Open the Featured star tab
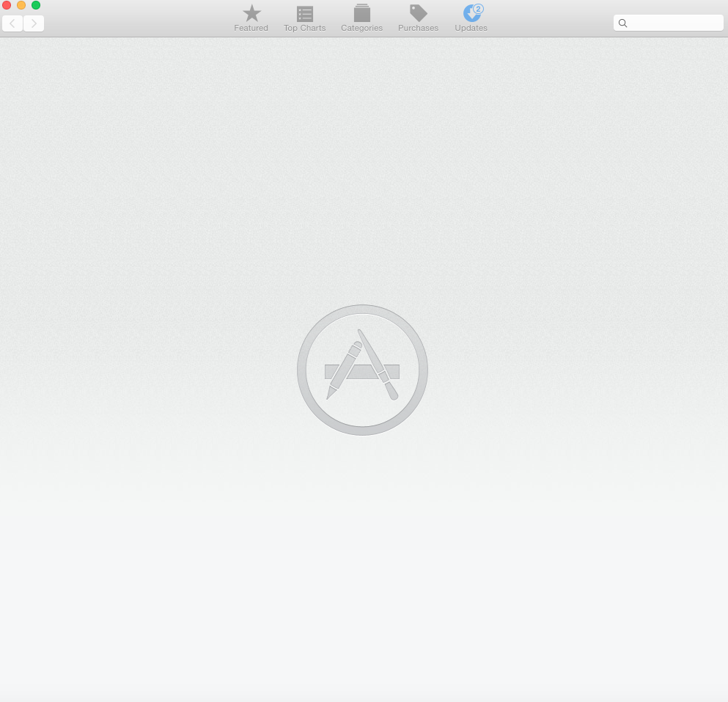728x702 pixels. click(251, 18)
